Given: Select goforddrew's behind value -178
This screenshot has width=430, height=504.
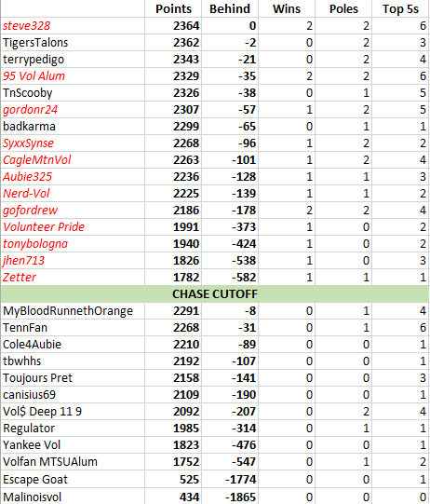Looking at the screenshot, I should [x=230, y=211].
